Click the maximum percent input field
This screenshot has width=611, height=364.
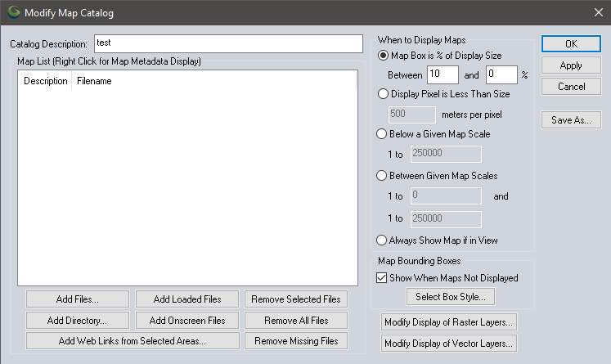click(501, 74)
